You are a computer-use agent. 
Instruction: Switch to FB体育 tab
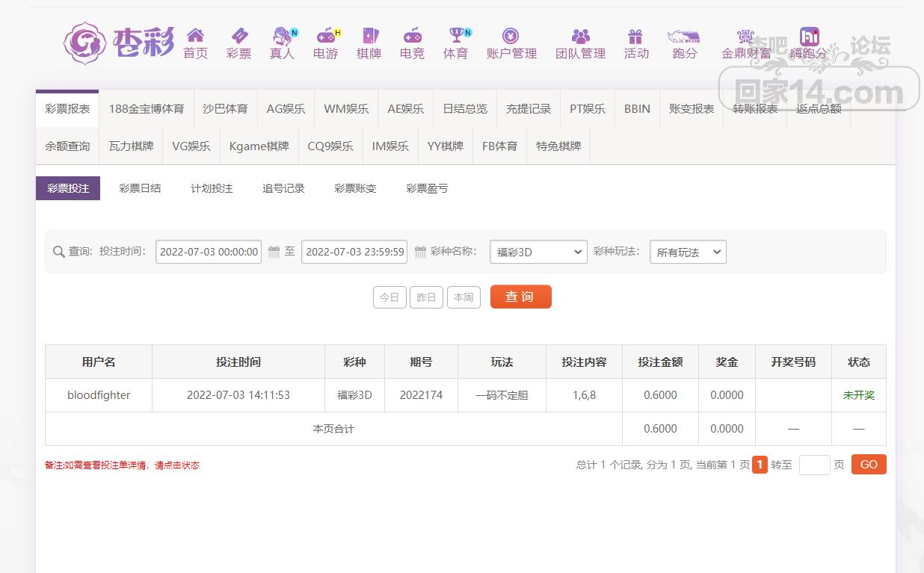coord(500,146)
